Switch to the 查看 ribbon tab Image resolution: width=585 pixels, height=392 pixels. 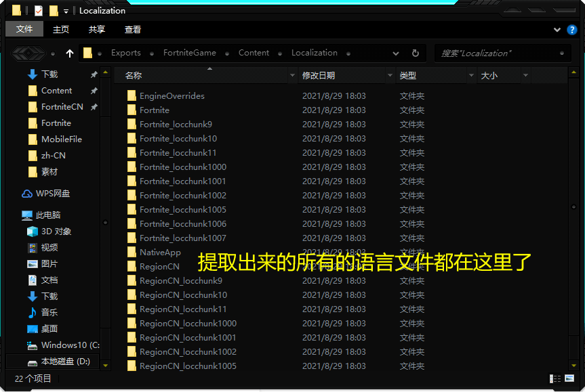tap(132, 29)
